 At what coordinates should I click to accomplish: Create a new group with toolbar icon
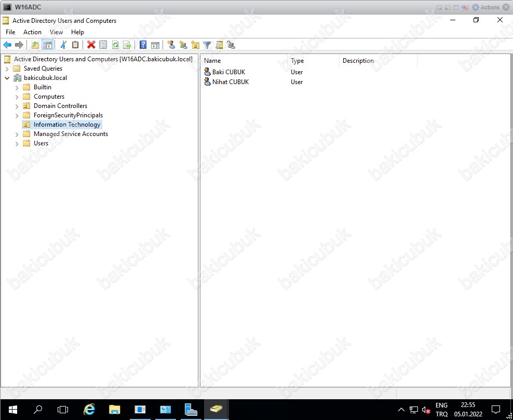point(183,45)
